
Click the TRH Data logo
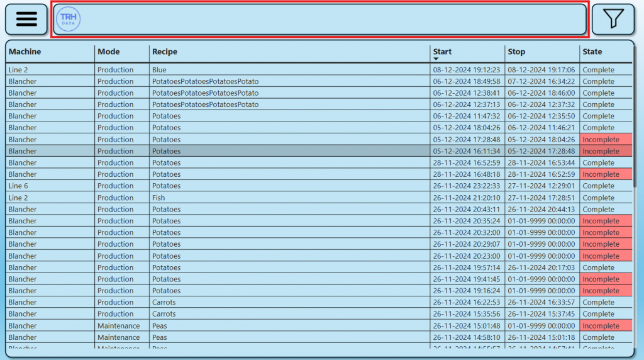point(68,20)
